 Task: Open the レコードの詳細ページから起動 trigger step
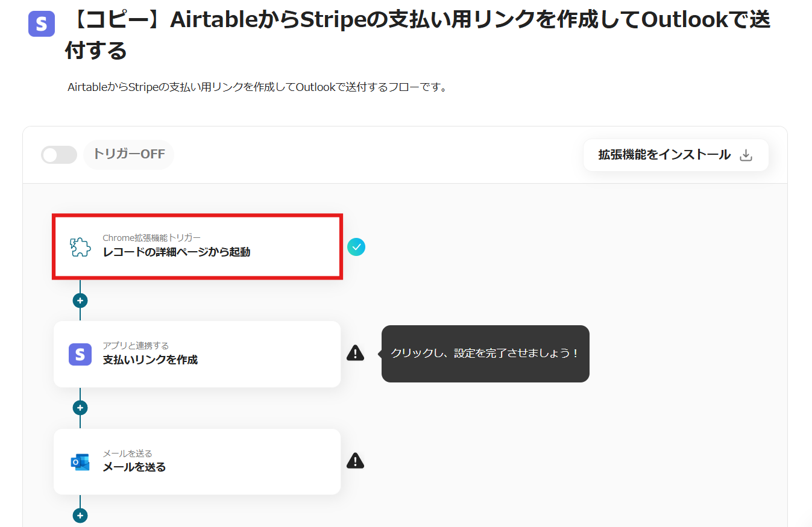tap(198, 246)
